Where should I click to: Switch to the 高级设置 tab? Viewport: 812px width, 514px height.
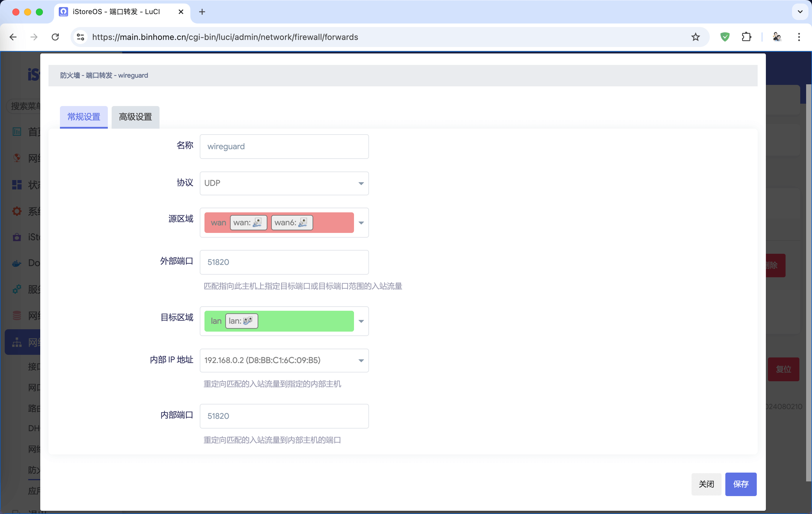click(135, 117)
